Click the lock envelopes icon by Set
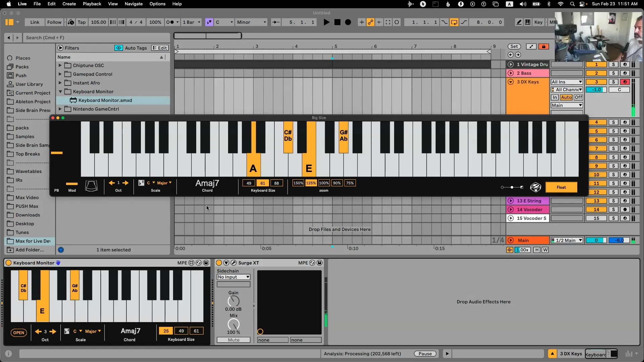The image size is (644, 362). tap(544, 47)
